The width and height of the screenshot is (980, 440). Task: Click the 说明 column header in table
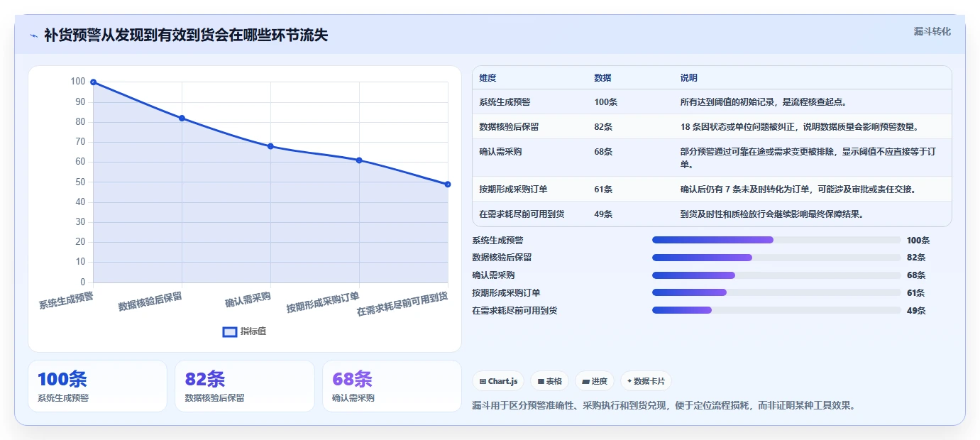[x=689, y=78]
